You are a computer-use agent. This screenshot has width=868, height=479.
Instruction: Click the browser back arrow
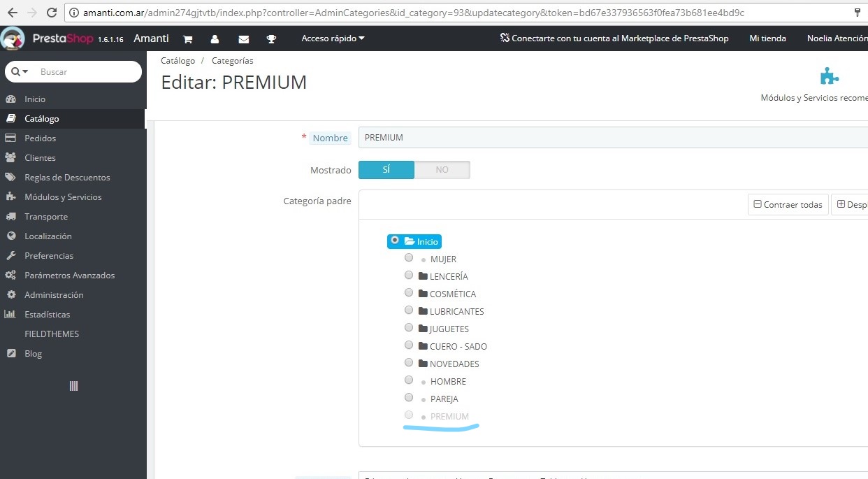point(12,13)
